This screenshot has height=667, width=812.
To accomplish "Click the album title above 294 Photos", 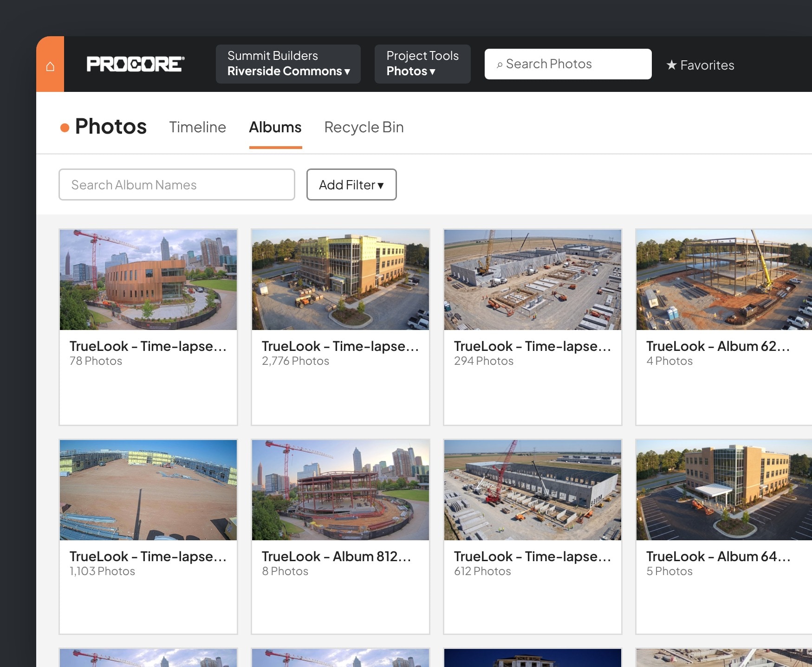I will tap(533, 346).
